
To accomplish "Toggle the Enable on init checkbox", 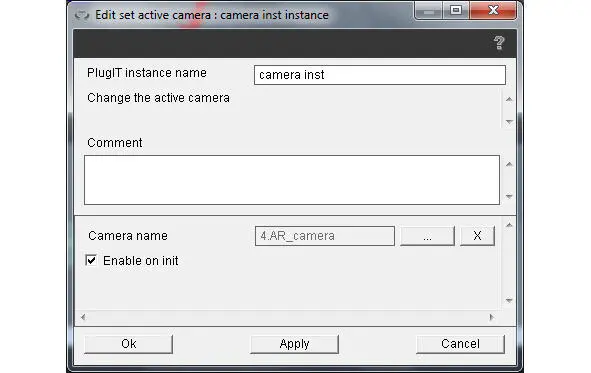I will (91, 260).
